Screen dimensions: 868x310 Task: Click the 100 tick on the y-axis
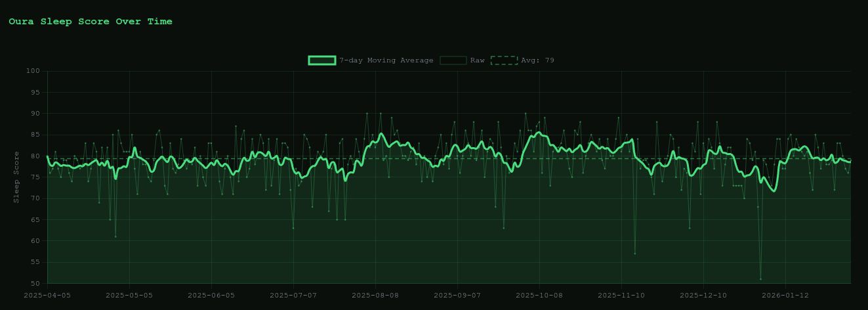(33, 71)
